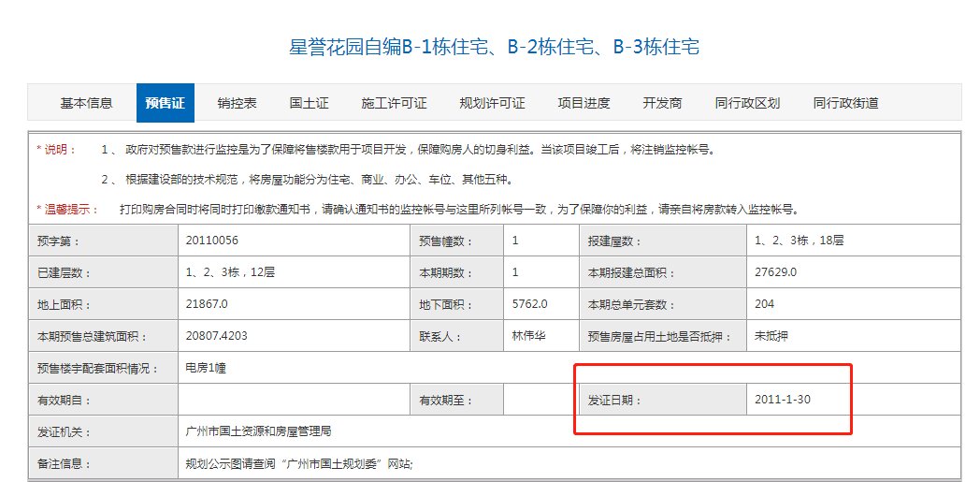Open the 规划许可证 tab

click(x=492, y=103)
